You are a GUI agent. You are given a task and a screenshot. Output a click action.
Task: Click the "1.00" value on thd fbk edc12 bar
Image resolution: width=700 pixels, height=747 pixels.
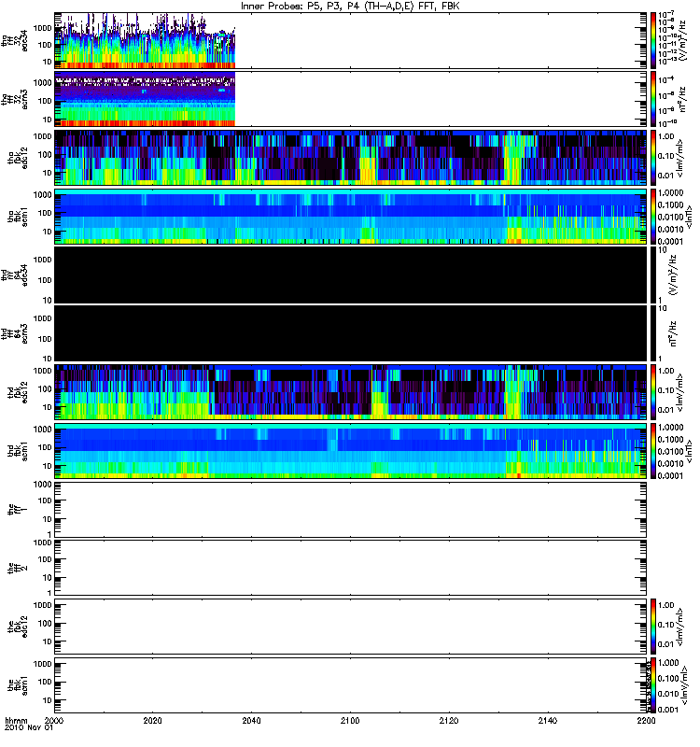click(665, 371)
